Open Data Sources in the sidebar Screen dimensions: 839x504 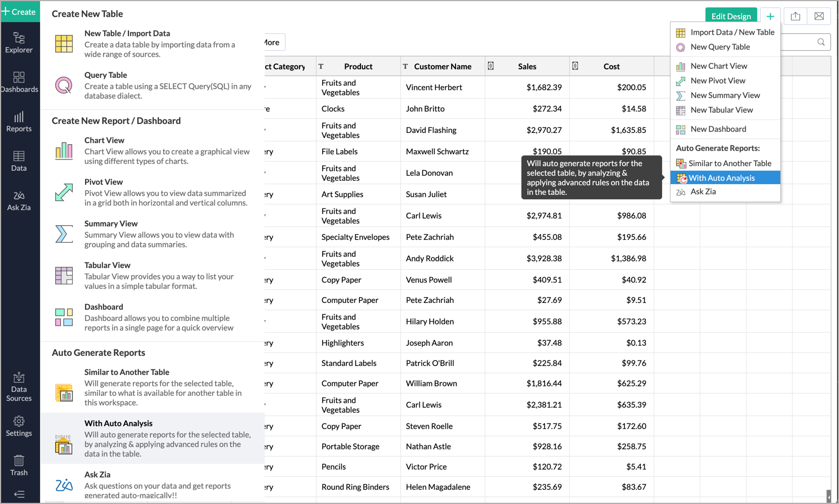click(19, 387)
